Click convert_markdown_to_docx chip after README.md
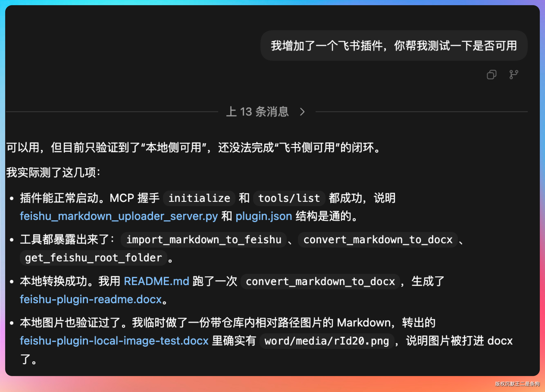The height and width of the screenshot is (392, 545). (320, 281)
